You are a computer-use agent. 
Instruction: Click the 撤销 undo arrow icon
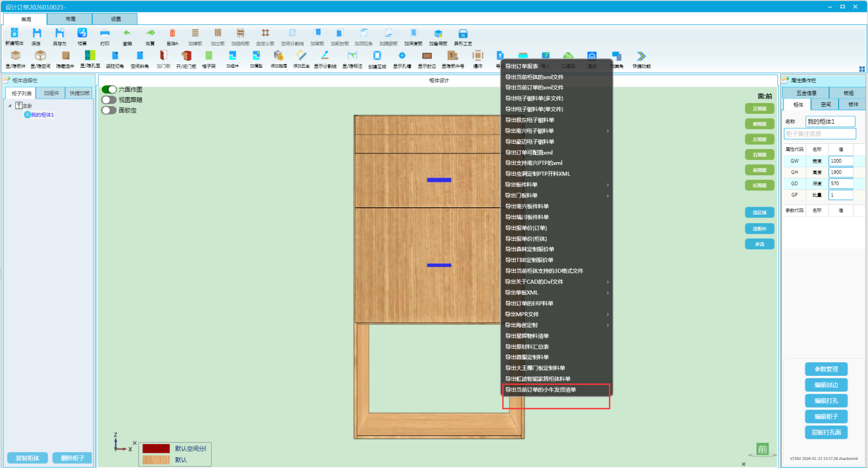[127, 34]
